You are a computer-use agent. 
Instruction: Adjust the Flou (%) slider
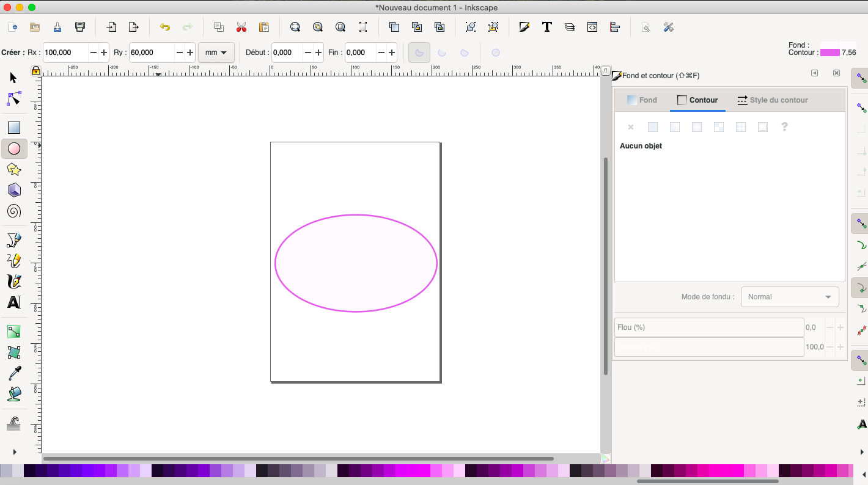tap(709, 327)
